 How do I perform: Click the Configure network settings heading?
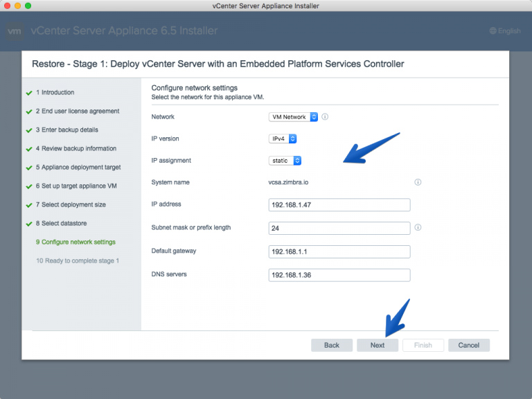coord(195,88)
